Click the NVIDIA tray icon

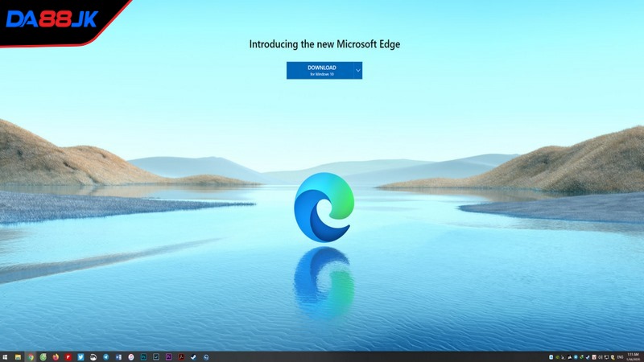click(x=557, y=357)
